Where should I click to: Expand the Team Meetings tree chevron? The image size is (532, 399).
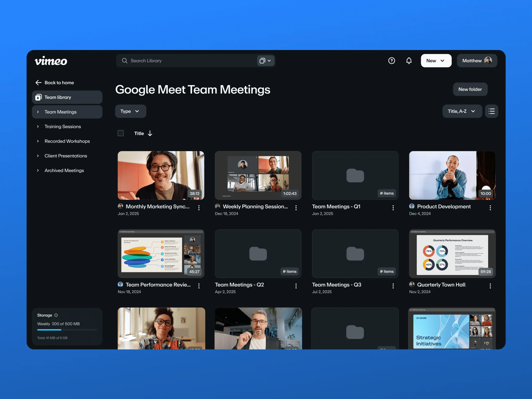point(38,112)
